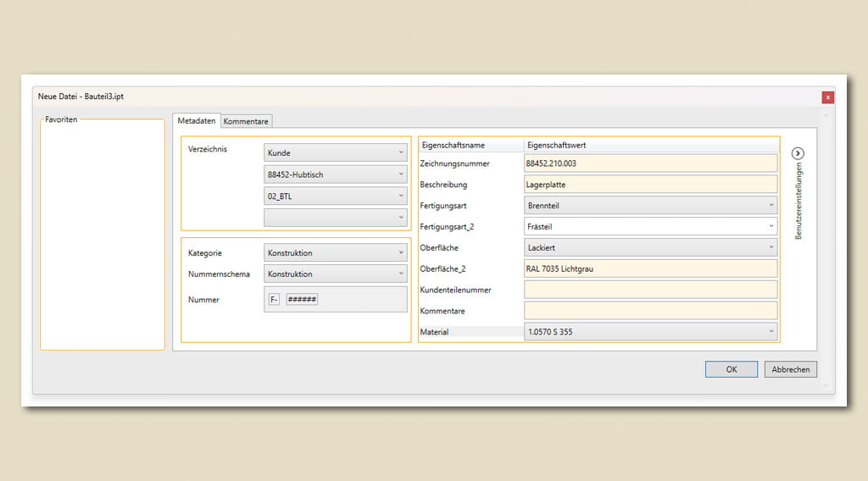Open the Fertigungsart_2 Frästeil dropdown

[x=650, y=226]
